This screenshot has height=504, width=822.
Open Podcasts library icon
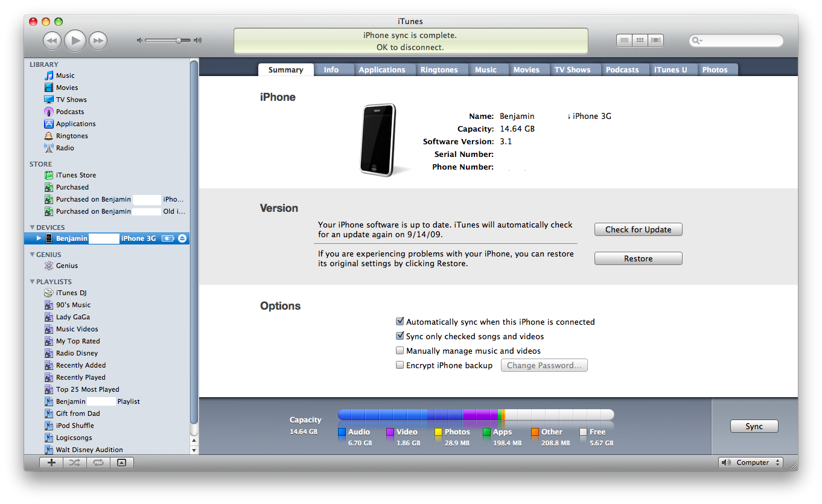coord(49,112)
